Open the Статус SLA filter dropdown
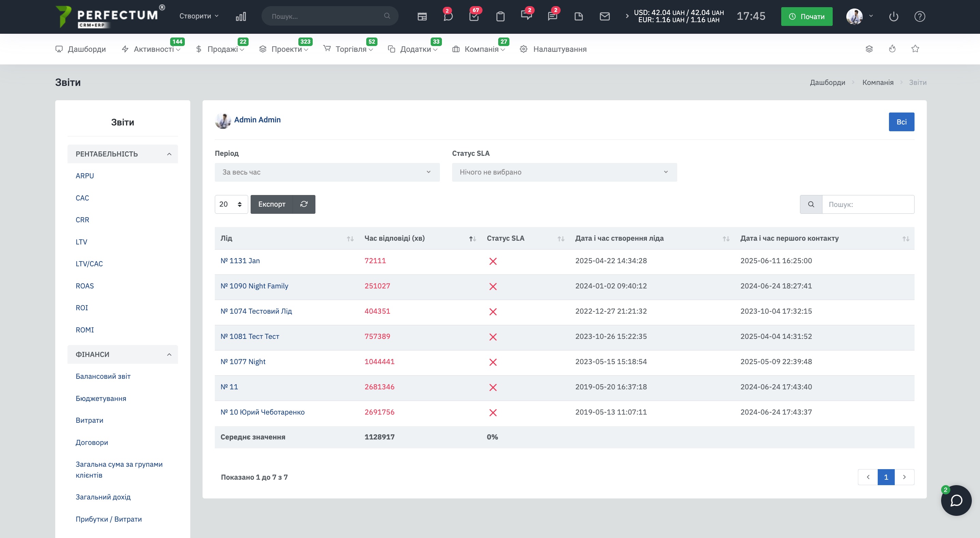This screenshot has height=538, width=980. coord(564,173)
